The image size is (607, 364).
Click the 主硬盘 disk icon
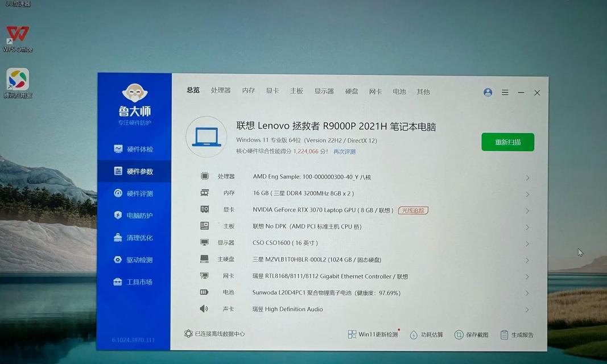(204, 259)
